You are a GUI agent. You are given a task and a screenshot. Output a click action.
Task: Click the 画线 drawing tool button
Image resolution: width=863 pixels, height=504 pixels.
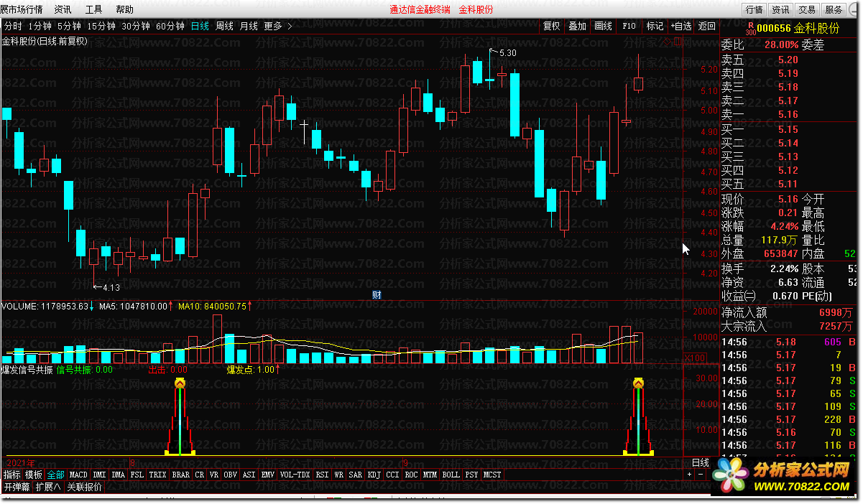click(603, 26)
